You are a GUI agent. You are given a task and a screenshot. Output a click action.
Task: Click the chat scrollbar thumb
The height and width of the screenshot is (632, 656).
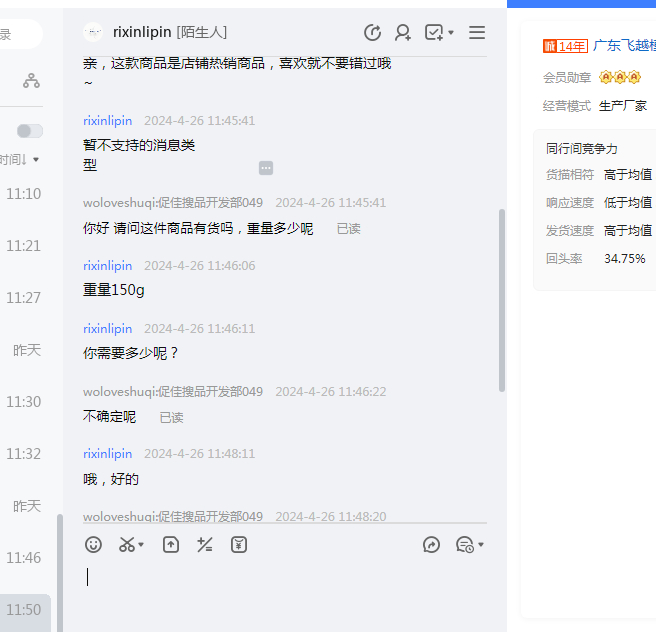(x=502, y=300)
